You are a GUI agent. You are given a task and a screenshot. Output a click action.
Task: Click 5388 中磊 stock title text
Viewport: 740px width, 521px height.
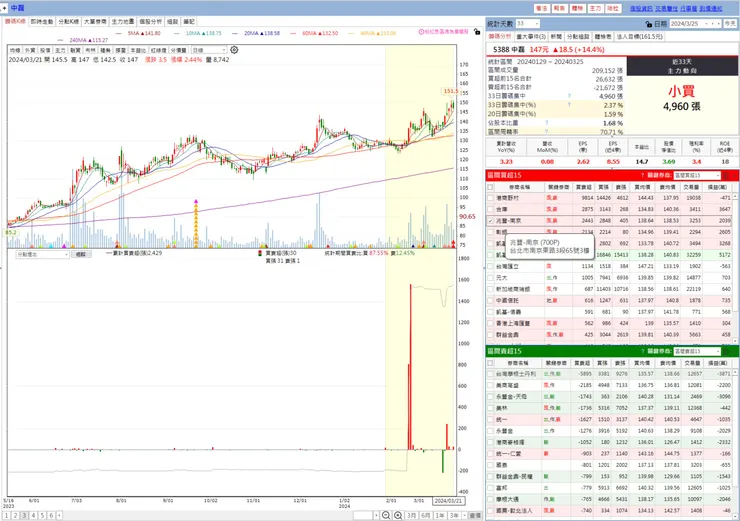(509, 50)
